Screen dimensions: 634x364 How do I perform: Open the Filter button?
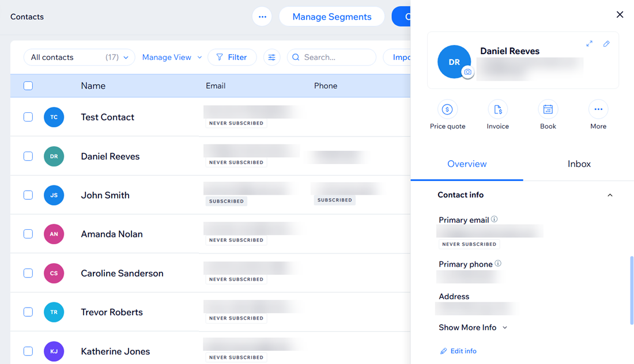(232, 58)
